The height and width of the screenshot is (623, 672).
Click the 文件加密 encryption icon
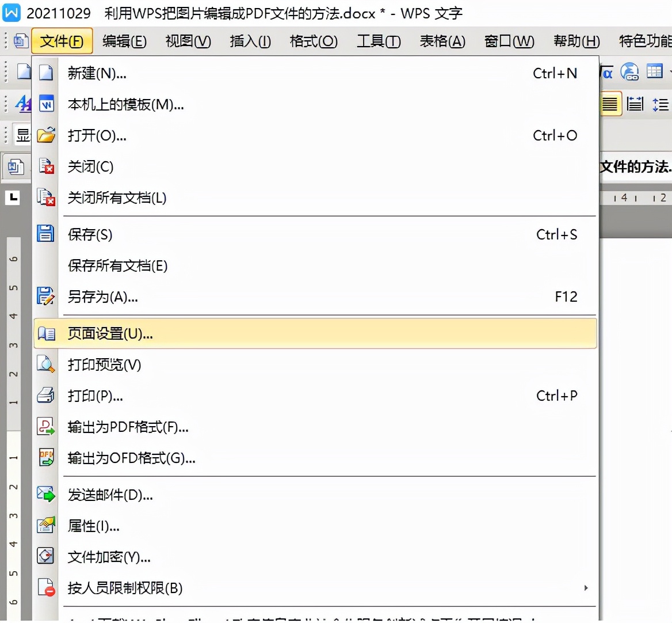[45, 556]
